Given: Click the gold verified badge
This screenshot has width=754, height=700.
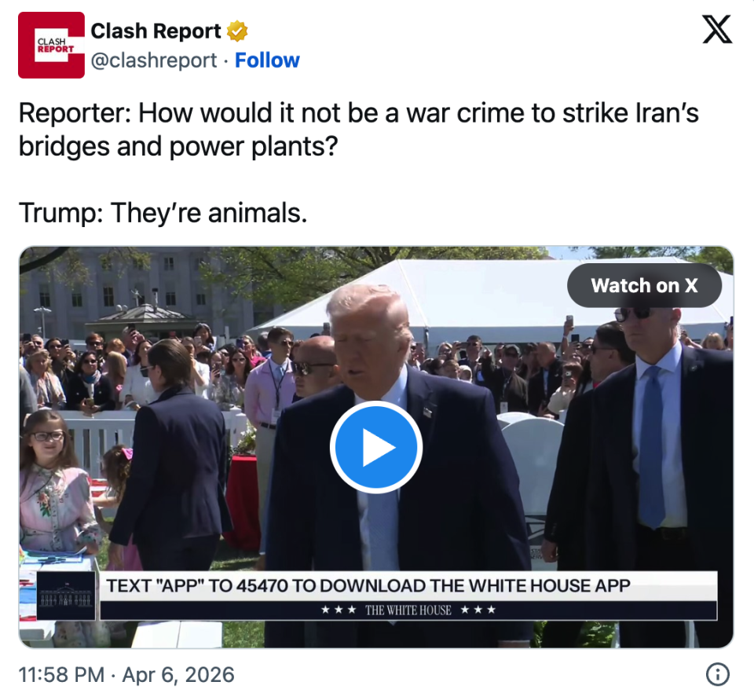Looking at the screenshot, I should 237,31.
